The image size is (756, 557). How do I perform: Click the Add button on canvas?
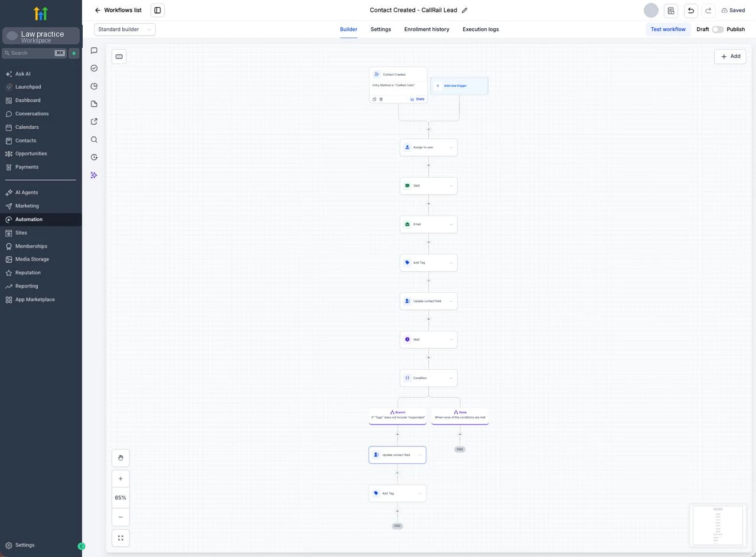731,56
